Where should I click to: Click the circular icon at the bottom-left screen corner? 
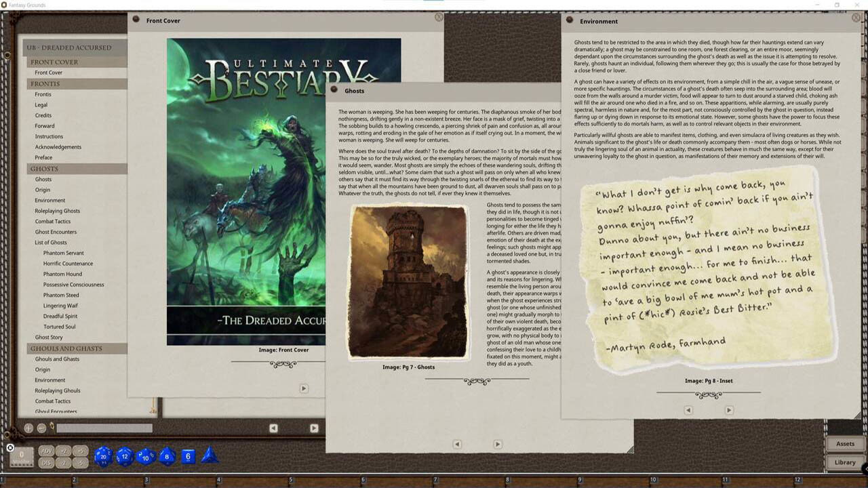point(9,448)
